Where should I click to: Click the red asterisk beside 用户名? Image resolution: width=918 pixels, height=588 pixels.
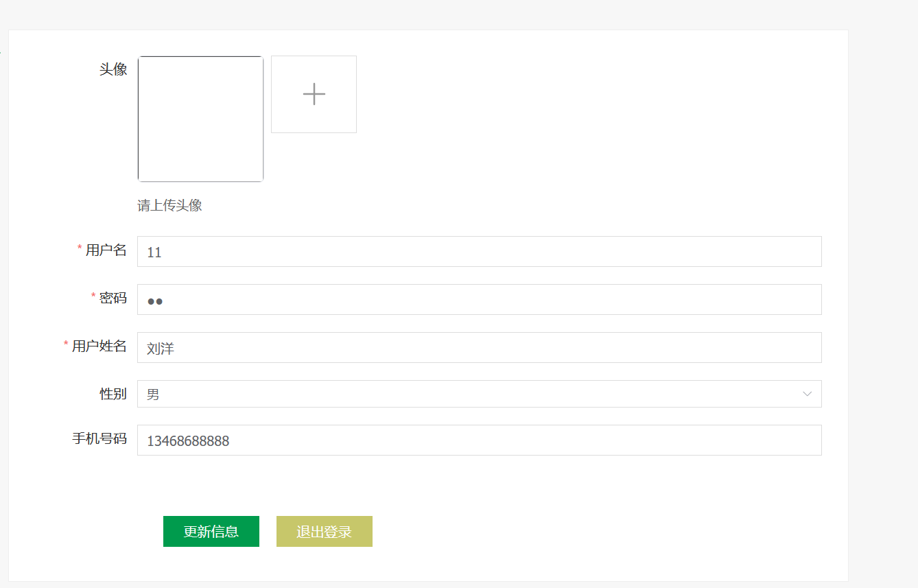pos(80,248)
